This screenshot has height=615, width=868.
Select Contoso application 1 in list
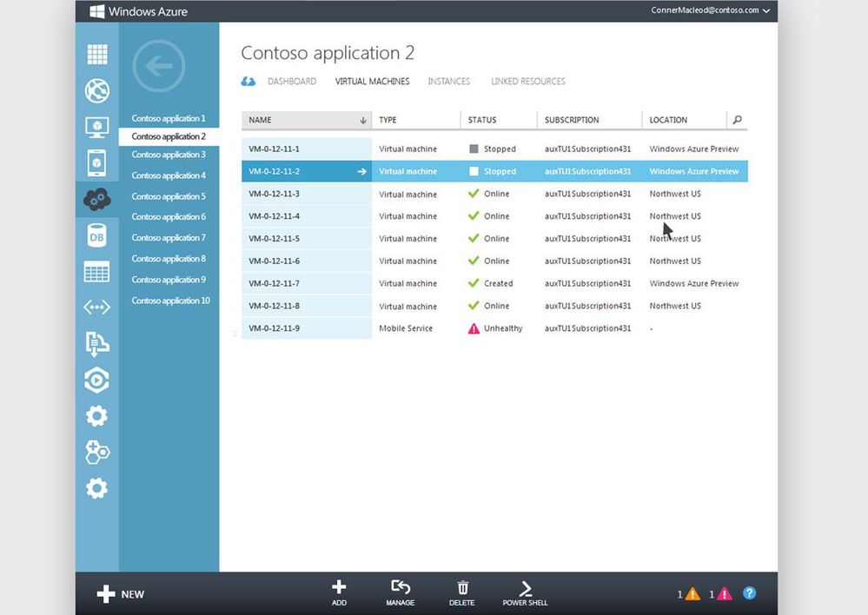(169, 118)
